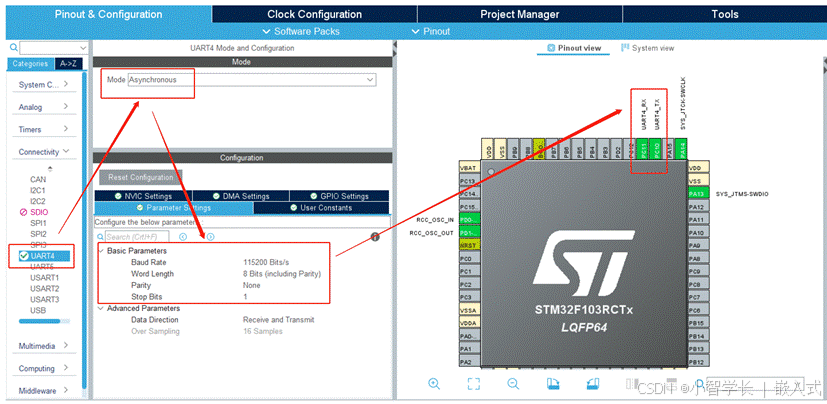
Task: Switch to the Clock Configuration tab
Action: pyautogui.click(x=314, y=14)
